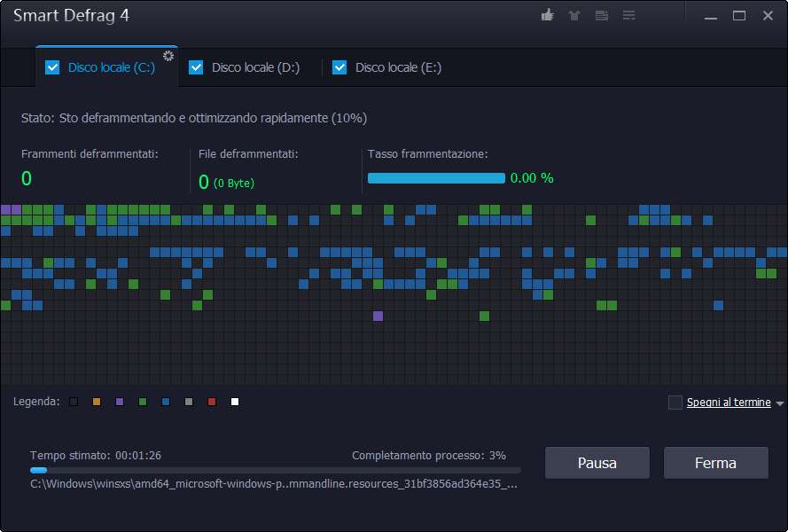Enable the Spegni al termine checkbox

coord(675,403)
